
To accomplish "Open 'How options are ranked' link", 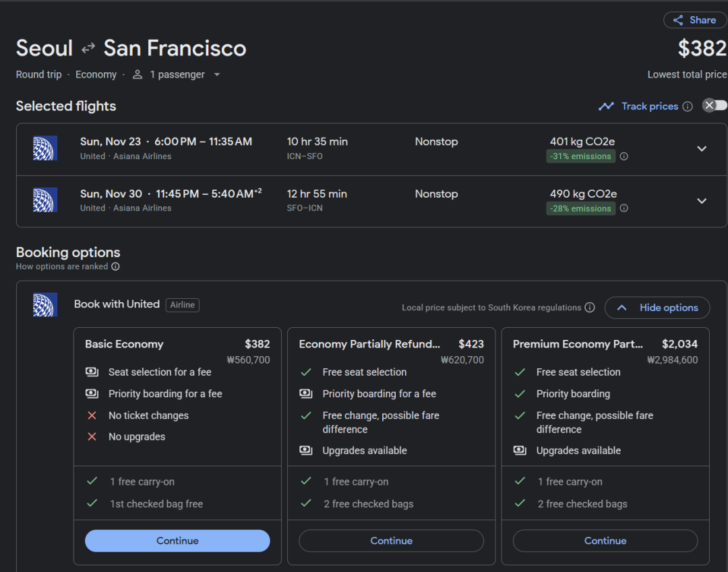I will (62, 266).
